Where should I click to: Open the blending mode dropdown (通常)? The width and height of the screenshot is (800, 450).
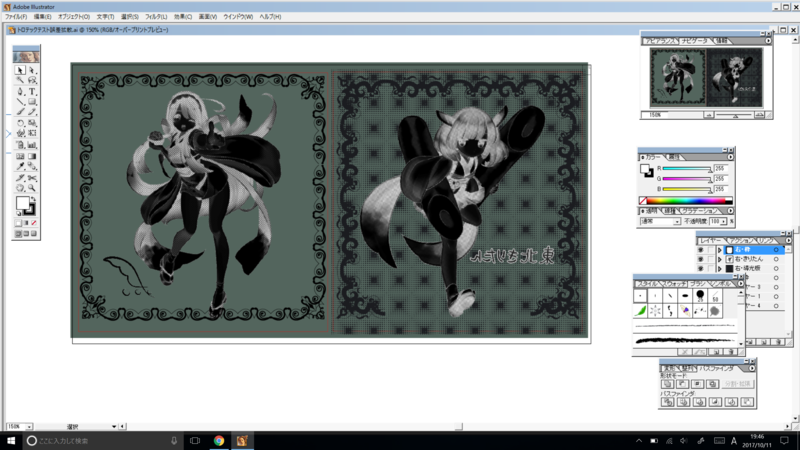click(660, 221)
